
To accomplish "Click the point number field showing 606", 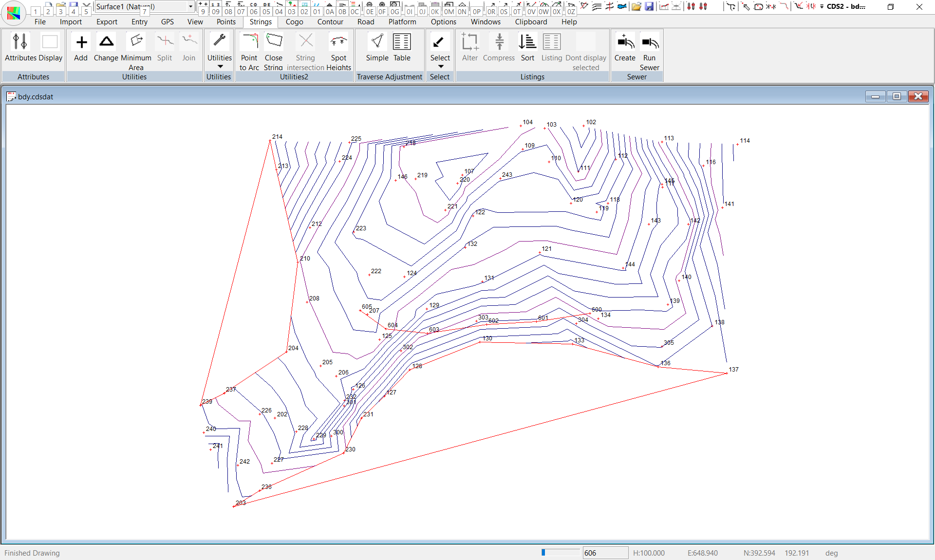I will (605, 553).
